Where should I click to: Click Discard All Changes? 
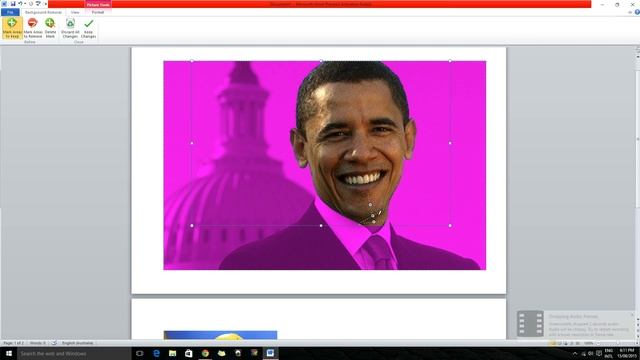[x=70, y=28]
